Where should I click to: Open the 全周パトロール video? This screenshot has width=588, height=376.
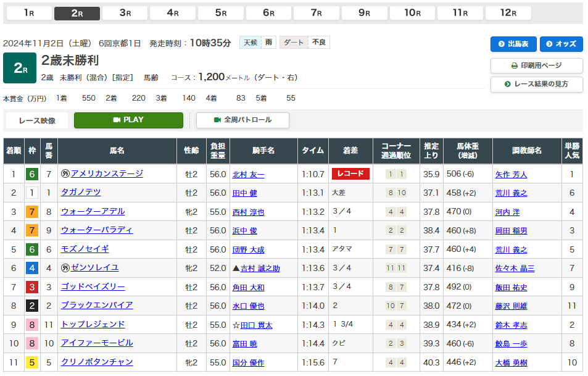[242, 120]
